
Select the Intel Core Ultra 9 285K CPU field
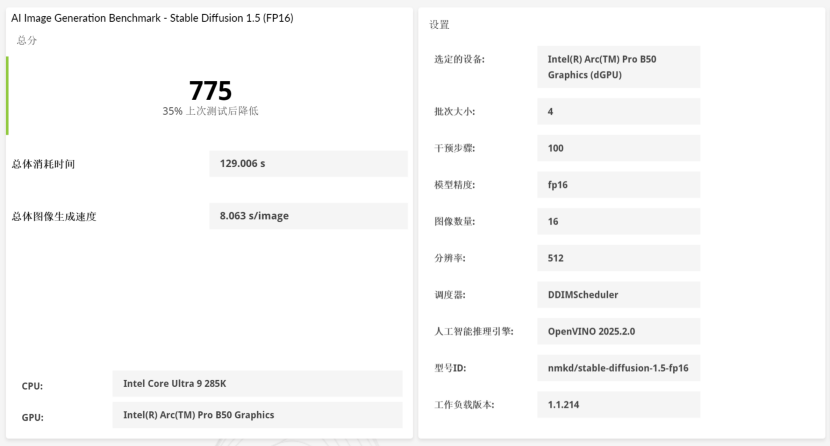[256, 384]
